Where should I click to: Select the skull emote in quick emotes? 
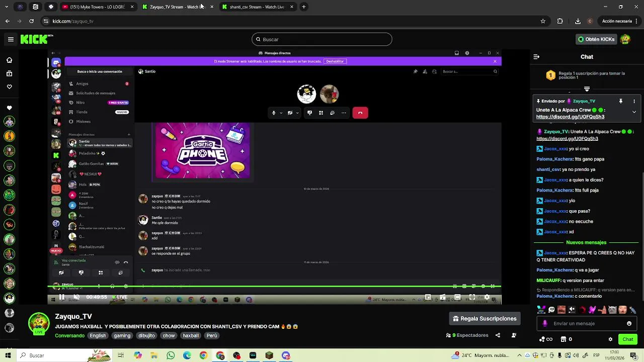[551, 310]
